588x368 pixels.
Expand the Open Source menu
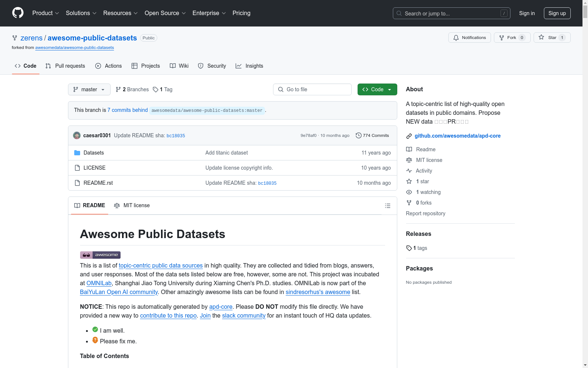[x=165, y=13]
